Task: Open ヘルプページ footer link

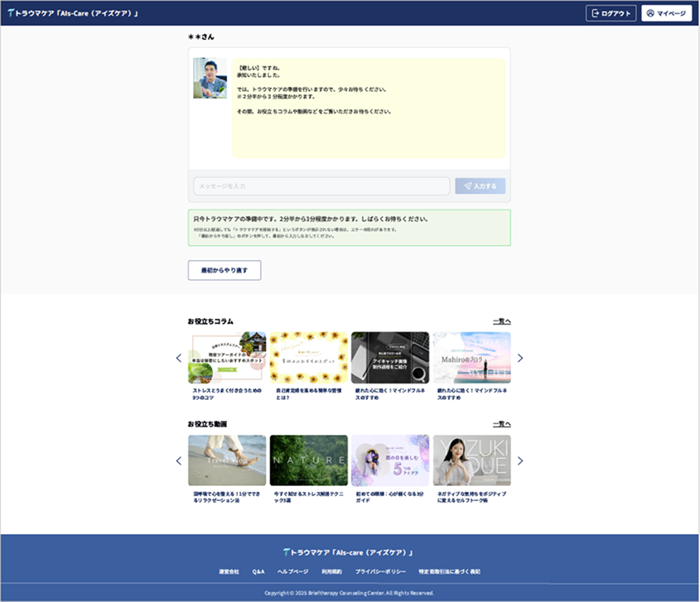Action: (292, 572)
